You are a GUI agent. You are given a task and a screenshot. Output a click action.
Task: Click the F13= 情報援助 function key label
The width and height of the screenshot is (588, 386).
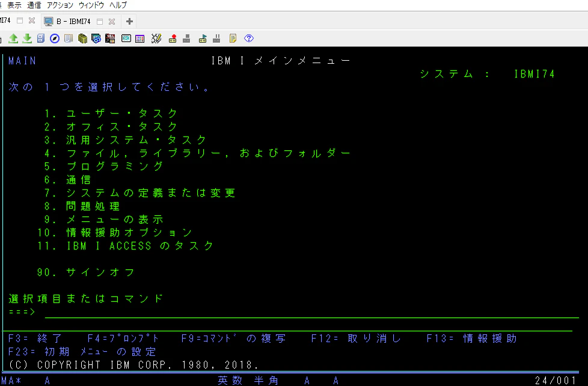[x=472, y=339]
